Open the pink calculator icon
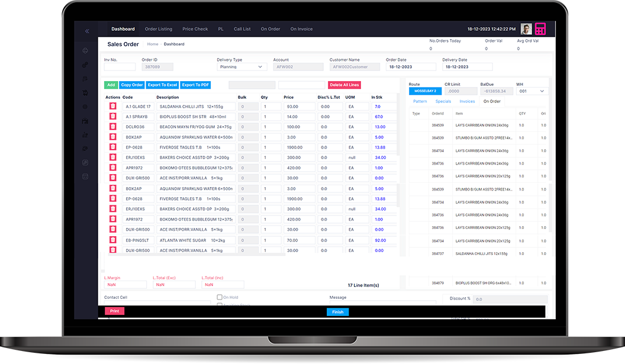The image size is (625, 364). (540, 30)
